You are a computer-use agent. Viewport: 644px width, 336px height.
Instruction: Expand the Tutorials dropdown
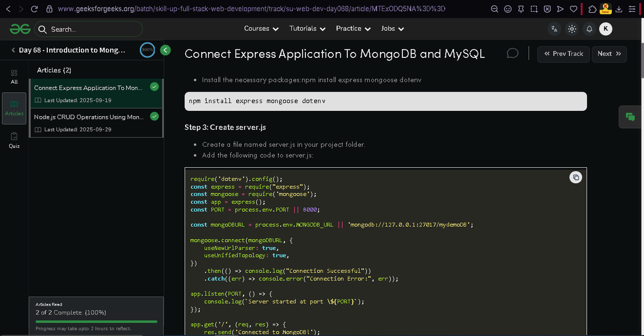pyautogui.click(x=308, y=29)
